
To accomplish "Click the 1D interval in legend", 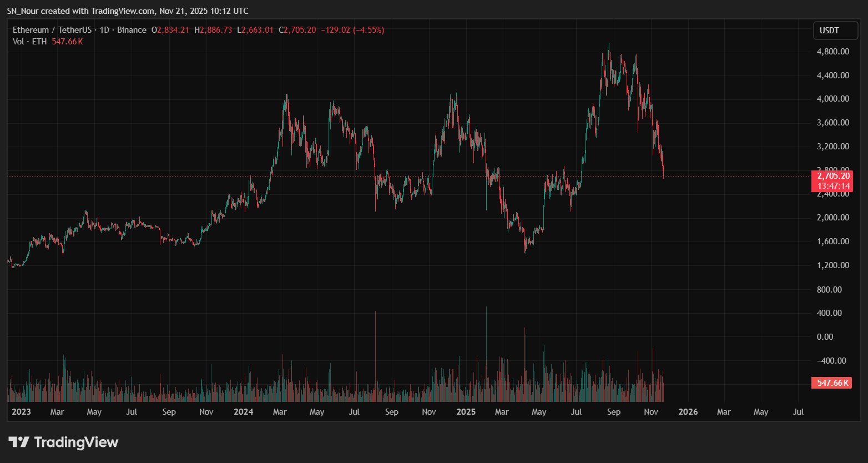I will tap(104, 30).
